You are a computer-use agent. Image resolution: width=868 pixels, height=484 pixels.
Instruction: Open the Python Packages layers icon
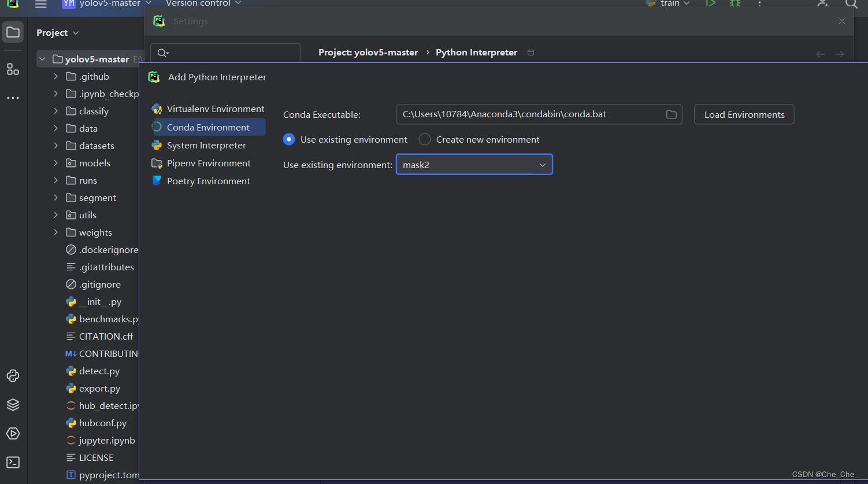13,404
